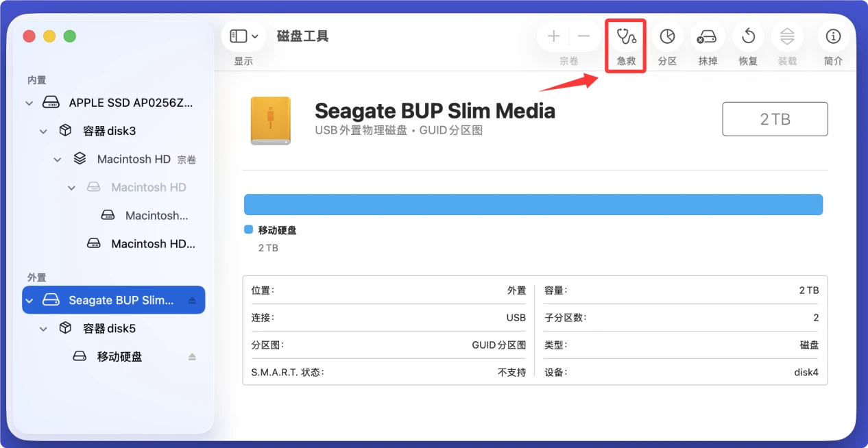The width and height of the screenshot is (868, 448).
Task: Click the 子分区数 value 2
Action: click(816, 318)
